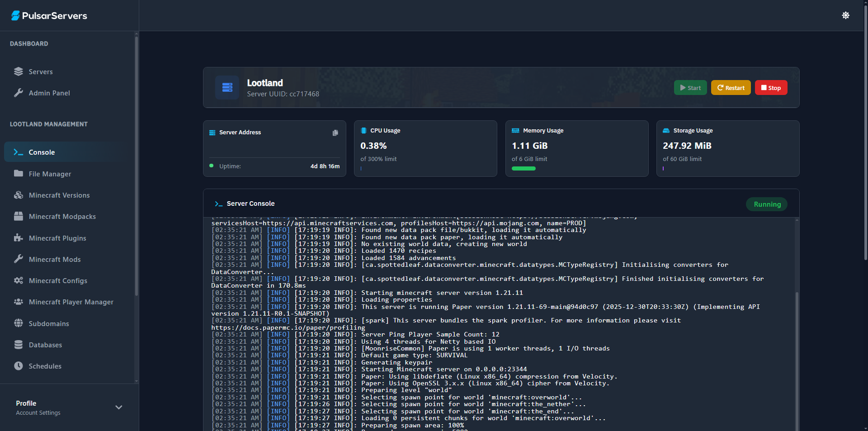Click the Minecraft Mods wrench icon
The width and height of the screenshot is (868, 431).
pos(19,259)
